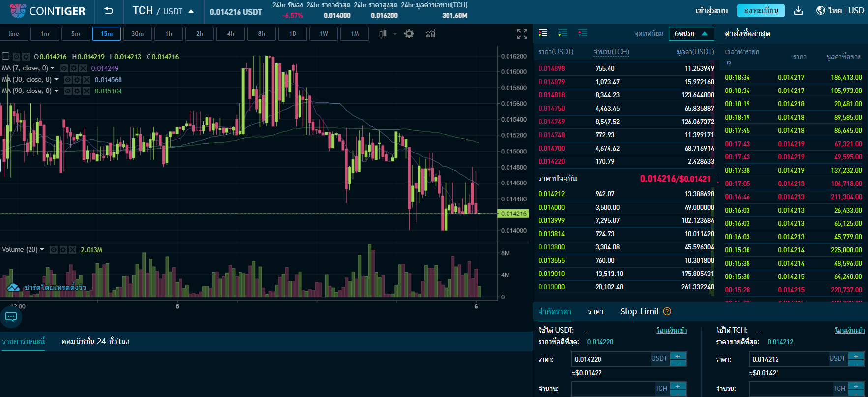Open settings gear for MA 90 indicator

click(77, 91)
